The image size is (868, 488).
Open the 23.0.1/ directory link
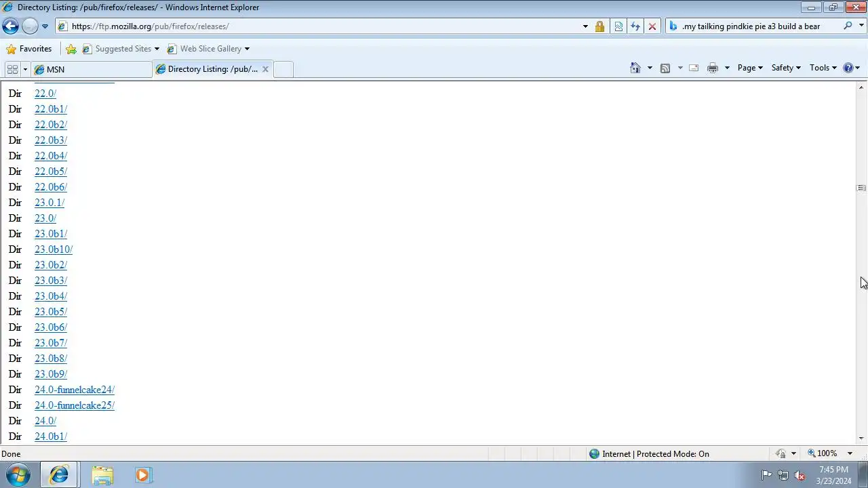click(x=50, y=203)
